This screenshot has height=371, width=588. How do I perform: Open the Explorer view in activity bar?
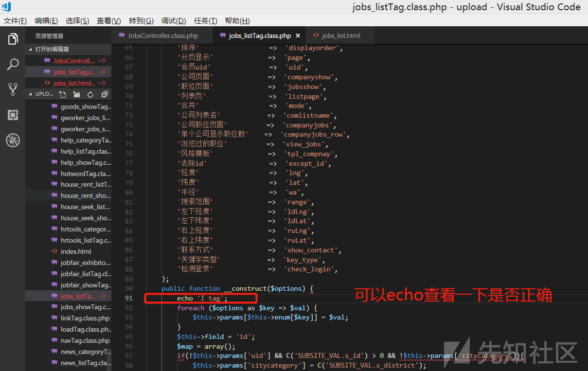13,39
